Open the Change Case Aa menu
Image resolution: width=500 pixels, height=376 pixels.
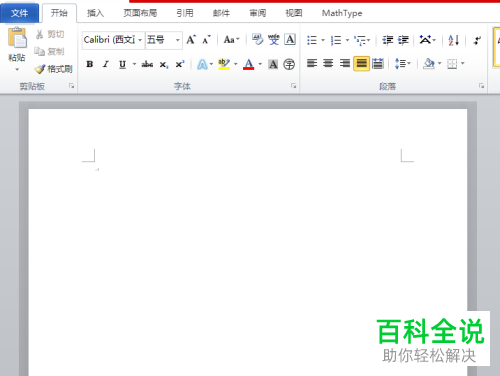point(231,40)
